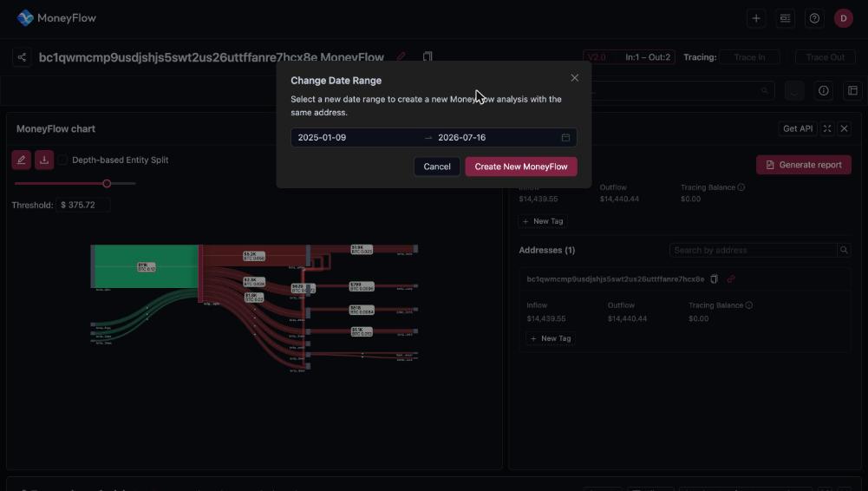Cancel the date range change

click(437, 167)
